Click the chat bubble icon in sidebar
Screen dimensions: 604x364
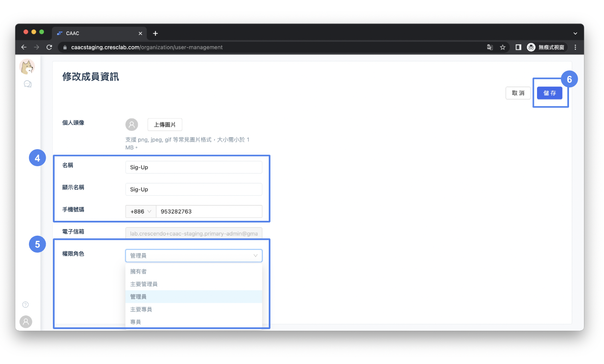tap(28, 84)
